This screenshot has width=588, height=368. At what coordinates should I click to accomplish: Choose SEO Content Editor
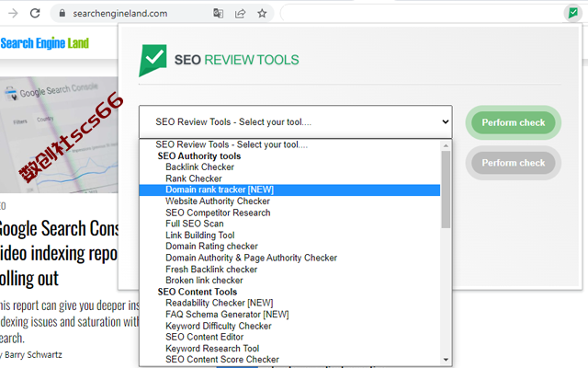click(289, 337)
